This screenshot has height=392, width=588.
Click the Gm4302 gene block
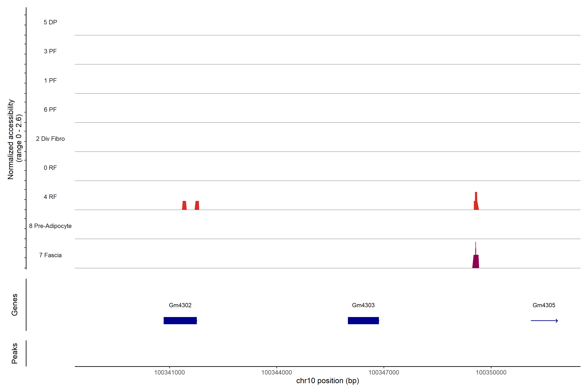click(x=180, y=320)
